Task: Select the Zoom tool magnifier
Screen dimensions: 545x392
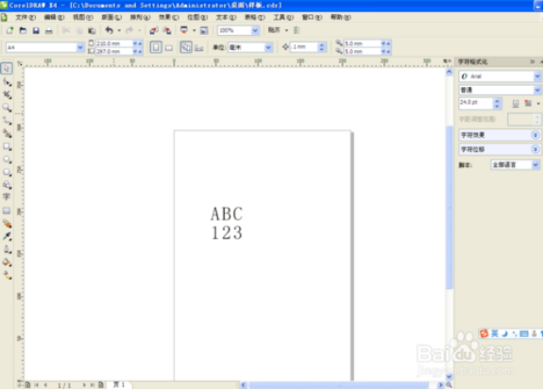Action: tap(7, 108)
